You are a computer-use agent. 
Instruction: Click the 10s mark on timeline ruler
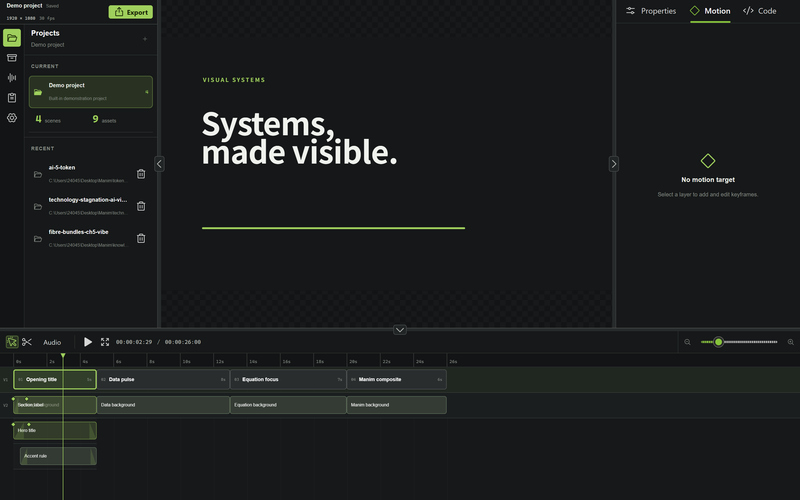(x=186, y=361)
